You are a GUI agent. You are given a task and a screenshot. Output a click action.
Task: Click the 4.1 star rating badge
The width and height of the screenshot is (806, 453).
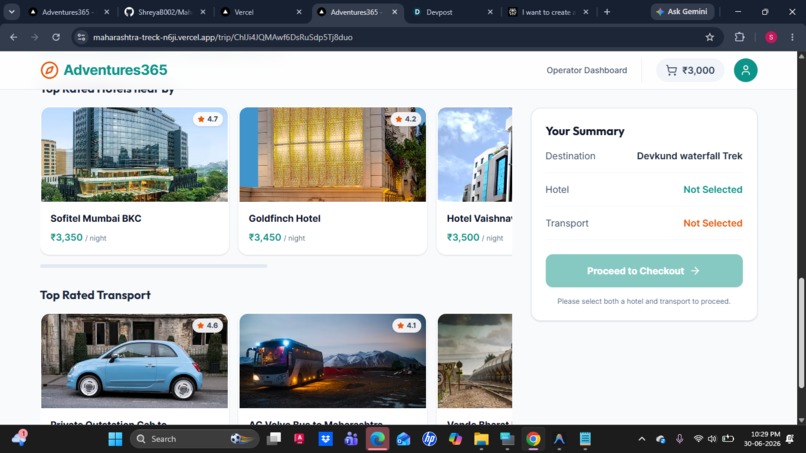click(x=406, y=325)
